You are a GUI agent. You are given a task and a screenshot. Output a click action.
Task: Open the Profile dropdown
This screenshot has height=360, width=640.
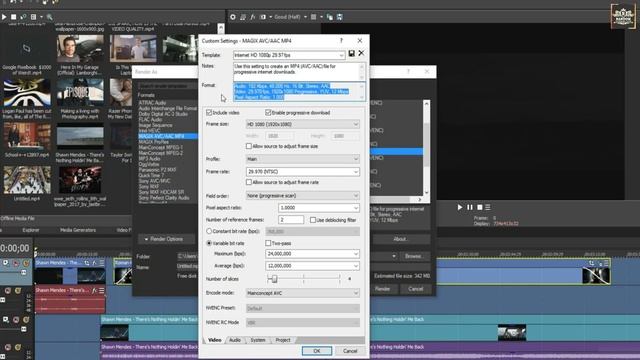click(302, 159)
